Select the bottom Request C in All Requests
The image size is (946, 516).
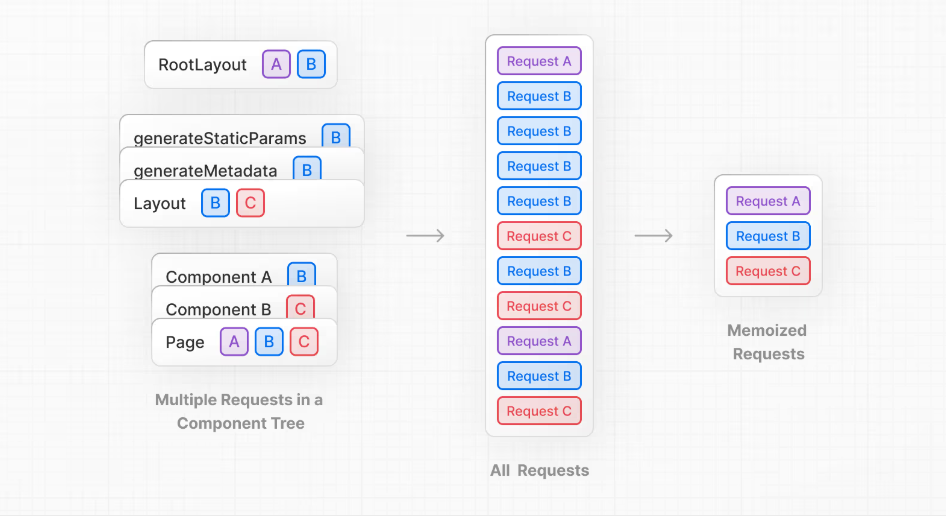coord(539,411)
